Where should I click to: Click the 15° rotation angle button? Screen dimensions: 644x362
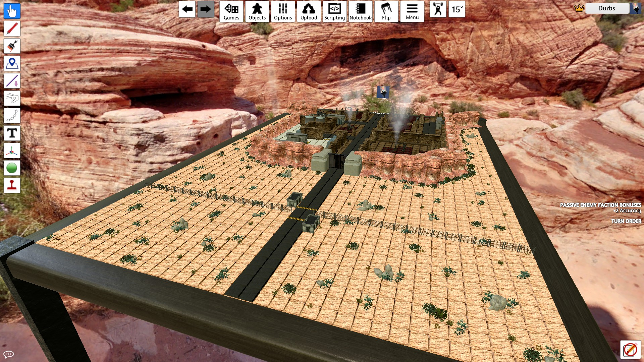point(457,9)
